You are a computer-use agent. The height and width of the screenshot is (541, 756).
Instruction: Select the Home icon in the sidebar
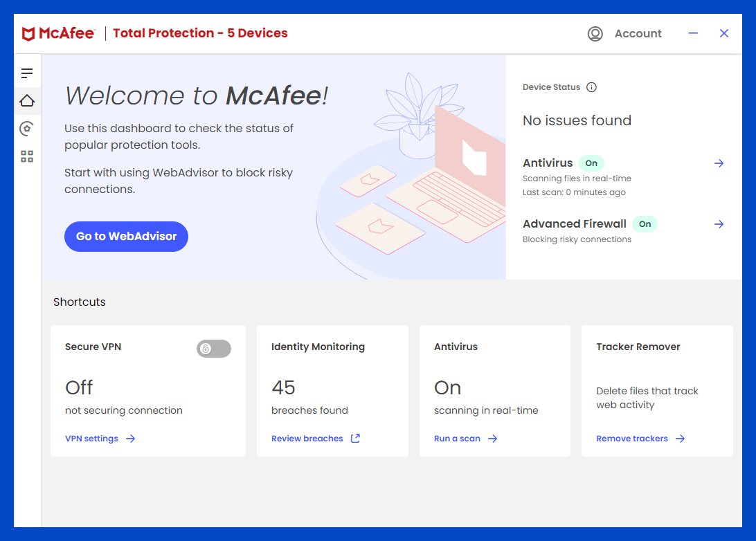point(27,100)
